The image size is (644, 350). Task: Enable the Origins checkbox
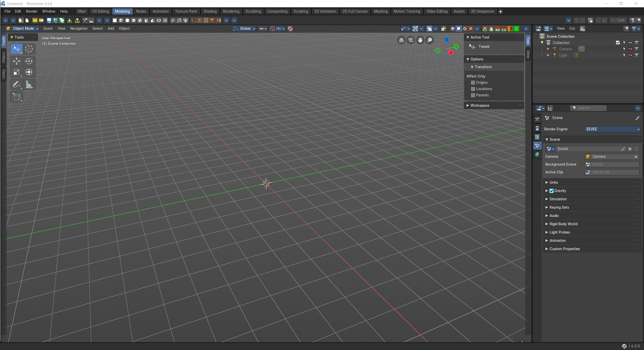coord(473,83)
